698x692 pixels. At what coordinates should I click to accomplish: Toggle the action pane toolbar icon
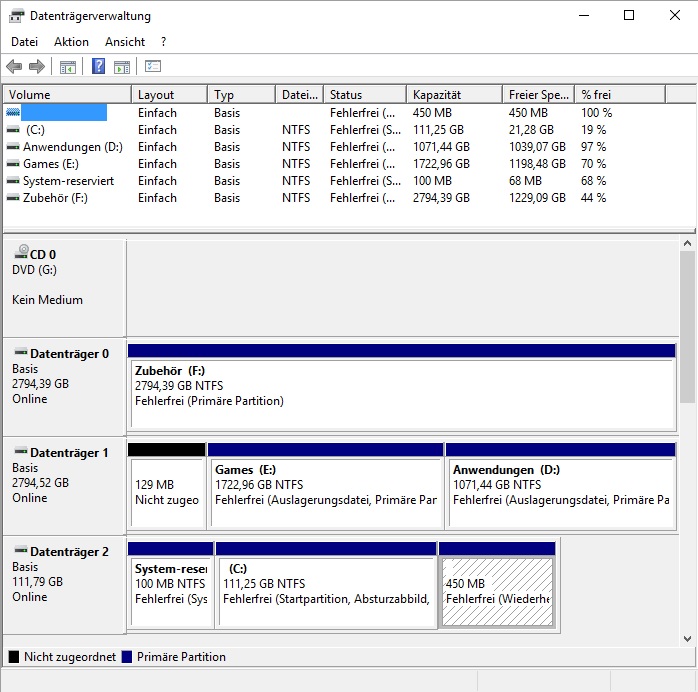coord(122,67)
